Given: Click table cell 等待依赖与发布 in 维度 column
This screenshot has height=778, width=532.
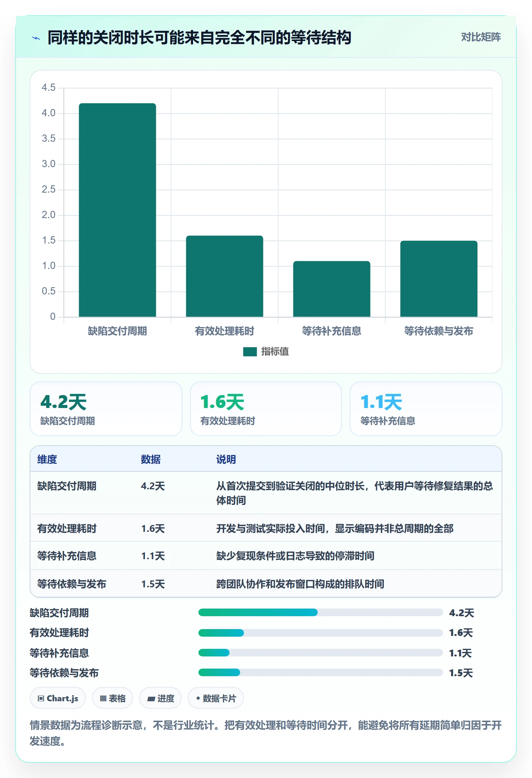Looking at the screenshot, I should 72,584.
